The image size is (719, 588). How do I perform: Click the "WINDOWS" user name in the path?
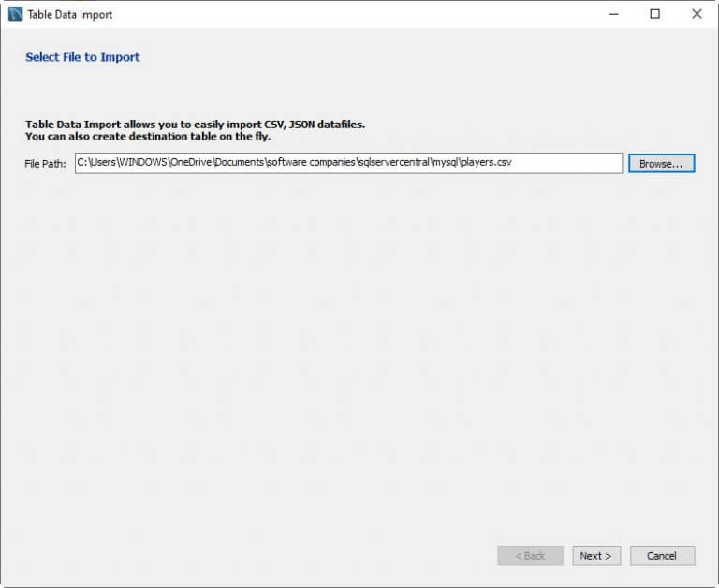[142, 163]
